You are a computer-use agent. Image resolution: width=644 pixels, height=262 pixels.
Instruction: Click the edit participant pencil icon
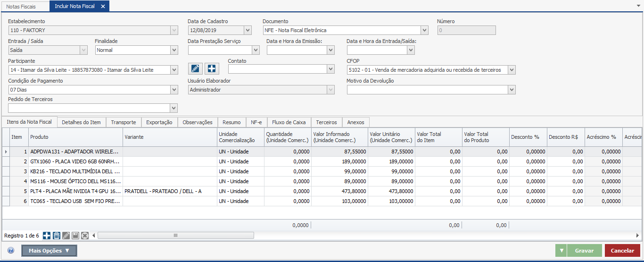[195, 68]
